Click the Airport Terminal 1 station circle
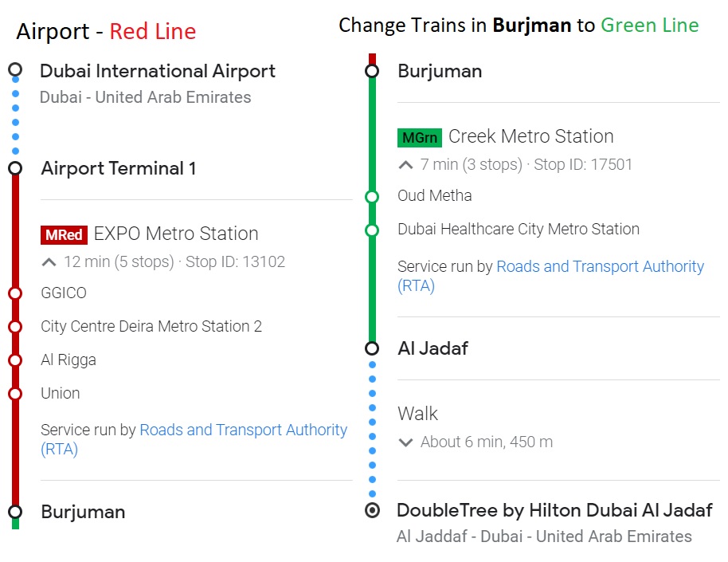Viewport: 728px width, 562px height. coord(15,168)
